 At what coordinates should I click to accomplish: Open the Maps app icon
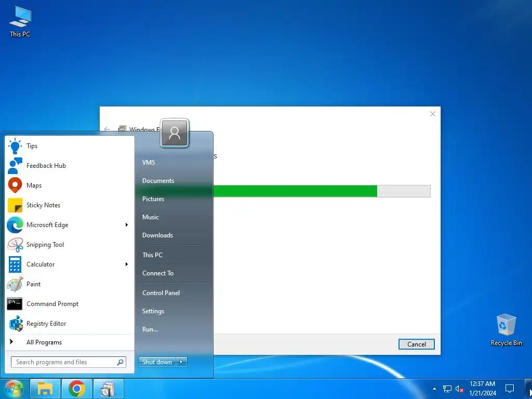coord(15,185)
